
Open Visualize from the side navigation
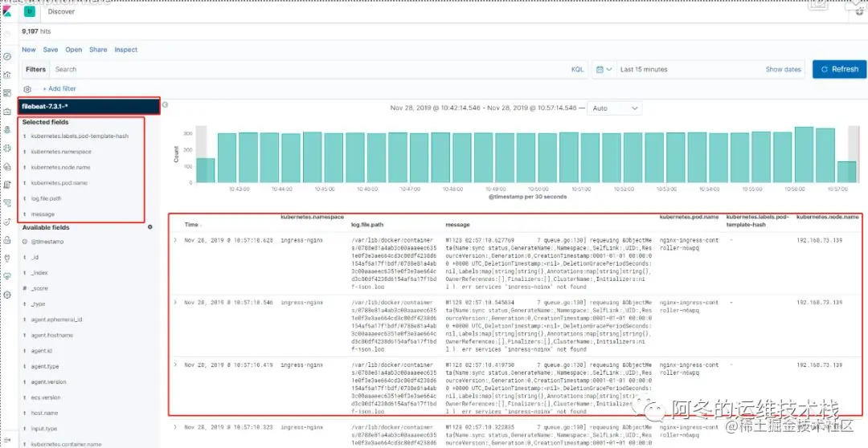pos(7,75)
